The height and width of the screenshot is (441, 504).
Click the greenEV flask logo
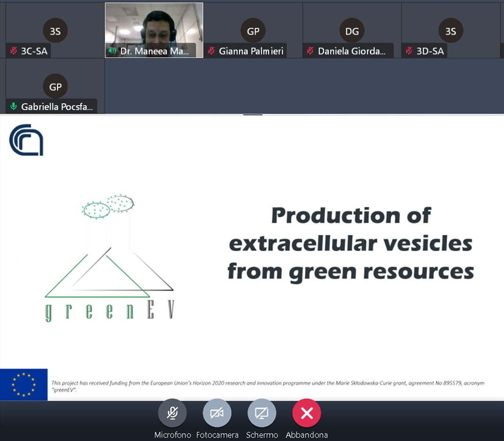coord(109,258)
